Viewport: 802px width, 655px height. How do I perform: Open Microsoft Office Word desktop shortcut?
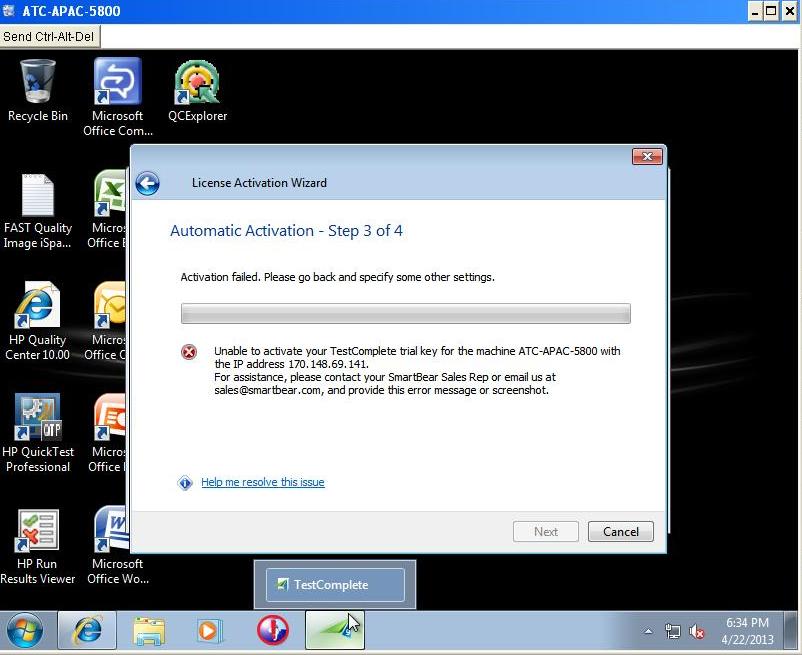(x=118, y=546)
